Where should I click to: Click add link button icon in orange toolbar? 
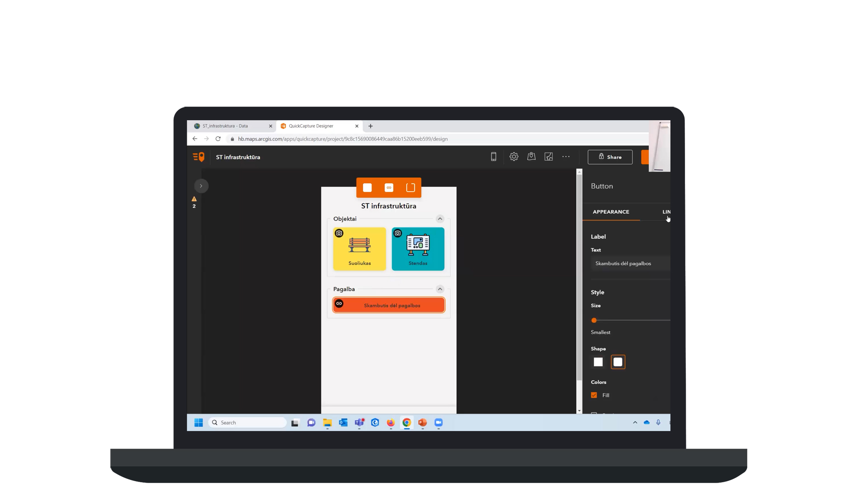tap(389, 188)
